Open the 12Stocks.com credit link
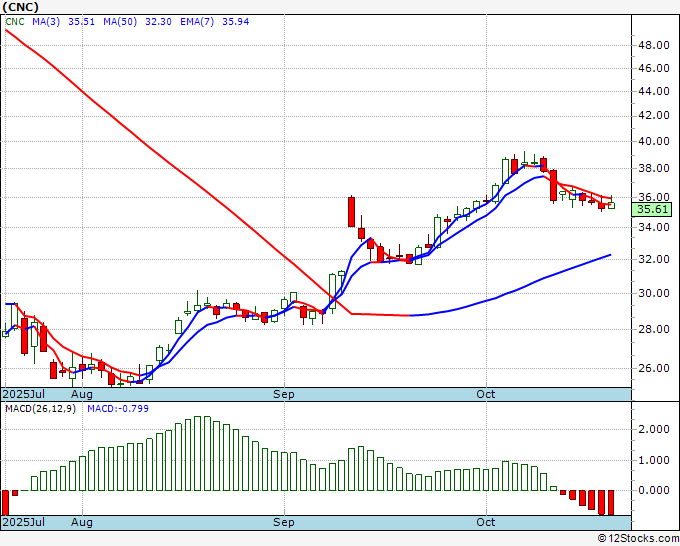 [638, 539]
